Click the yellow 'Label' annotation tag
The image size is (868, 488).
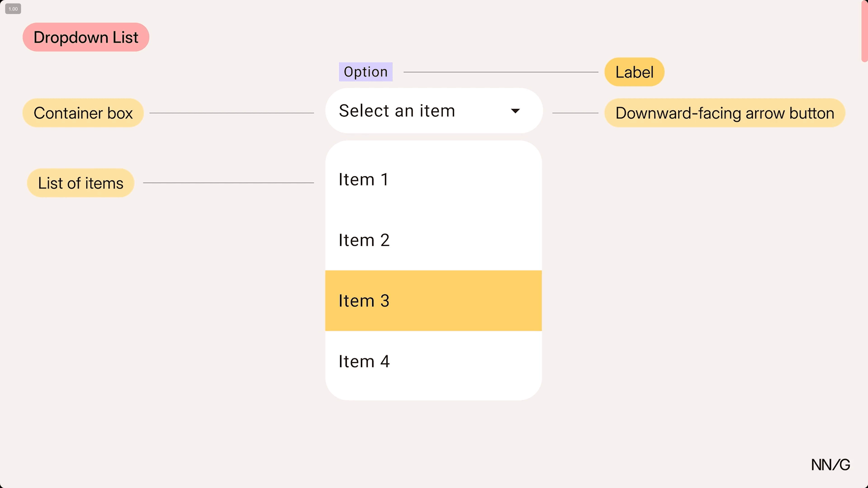(634, 72)
